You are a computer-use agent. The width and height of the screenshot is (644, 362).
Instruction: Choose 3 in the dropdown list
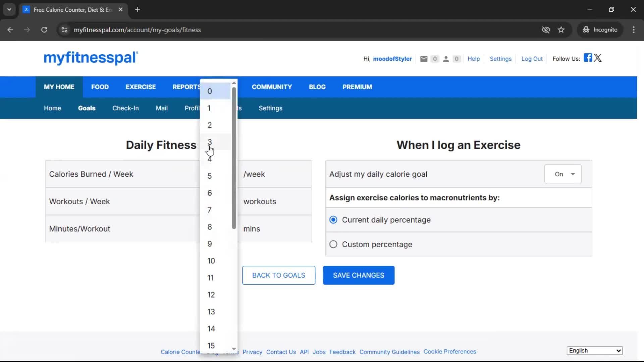pos(215,142)
